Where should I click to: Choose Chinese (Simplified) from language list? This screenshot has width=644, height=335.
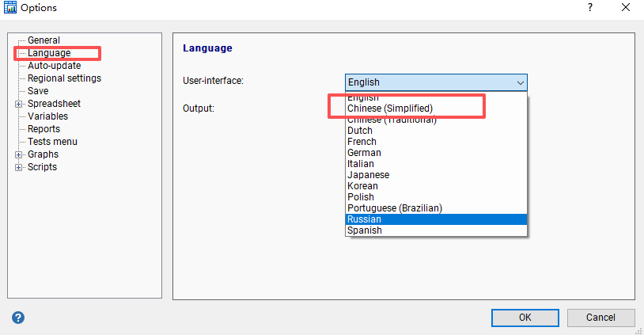click(436, 108)
